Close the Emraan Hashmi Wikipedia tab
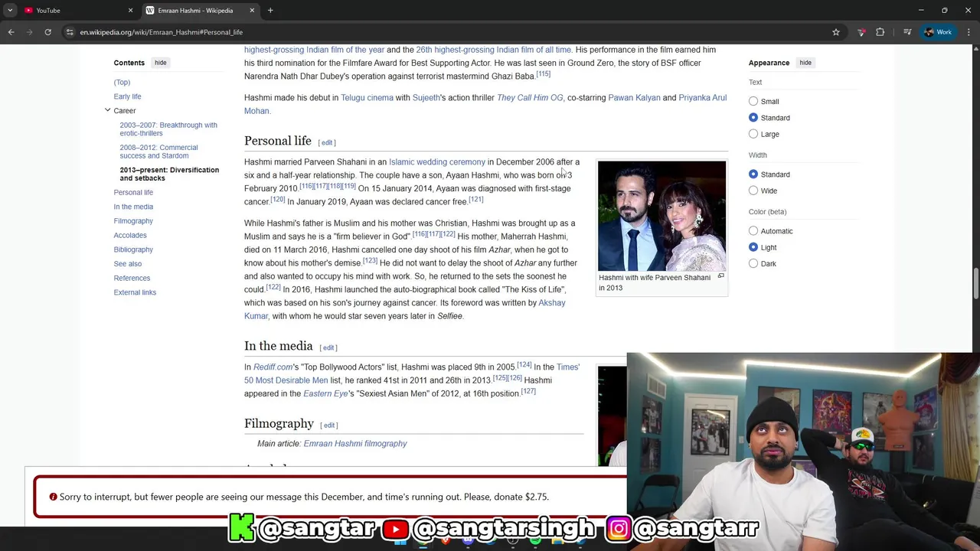This screenshot has width=980, height=551. [x=252, y=11]
